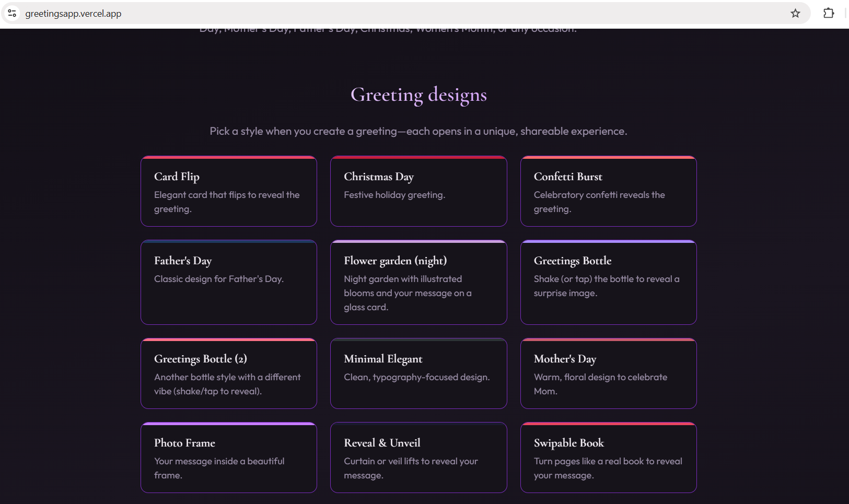Open the Greetings Bottle (2) card

point(229,373)
